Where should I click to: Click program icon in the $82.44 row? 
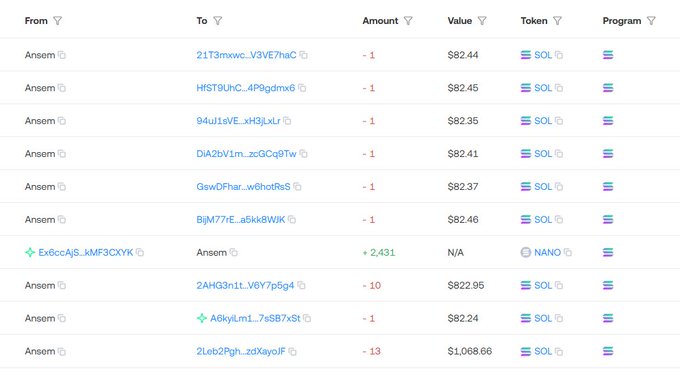pos(608,55)
